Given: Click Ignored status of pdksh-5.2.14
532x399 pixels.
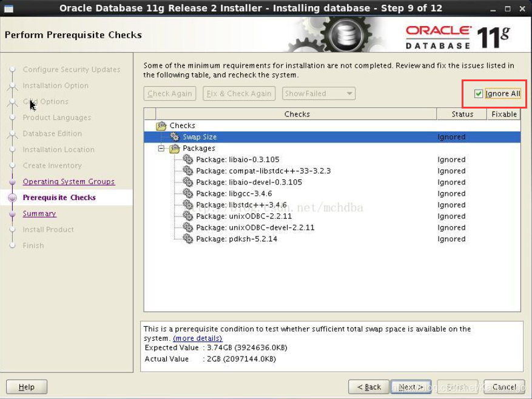Looking at the screenshot, I should (x=451, y=238).
